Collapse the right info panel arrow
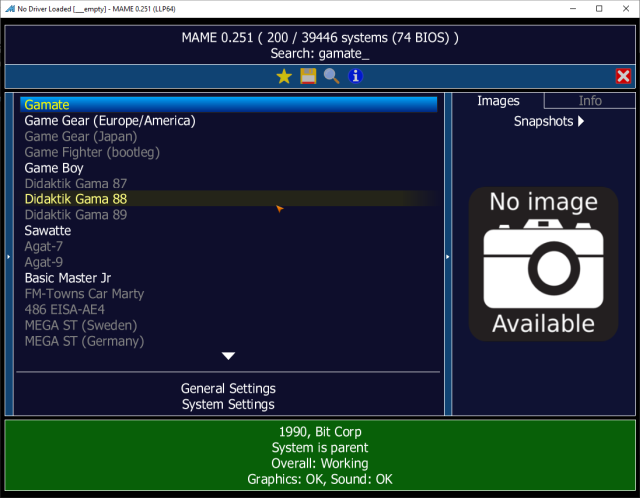 pos(448,257)
